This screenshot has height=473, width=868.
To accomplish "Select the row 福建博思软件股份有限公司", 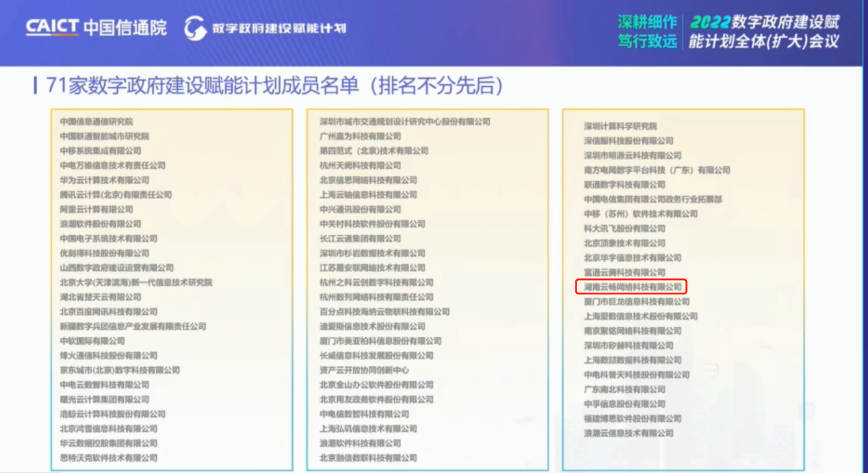I will coord(632,419).
